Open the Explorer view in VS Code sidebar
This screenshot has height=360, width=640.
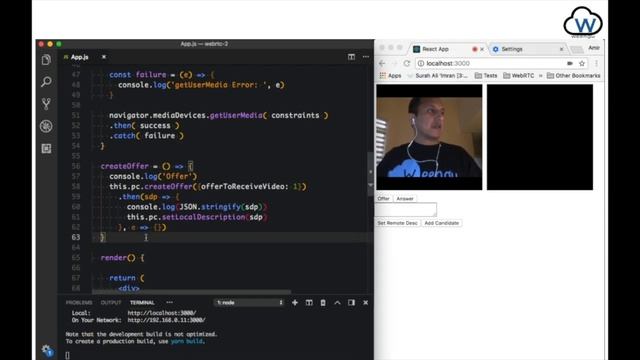pyautogui.click(x=46, y=60)
